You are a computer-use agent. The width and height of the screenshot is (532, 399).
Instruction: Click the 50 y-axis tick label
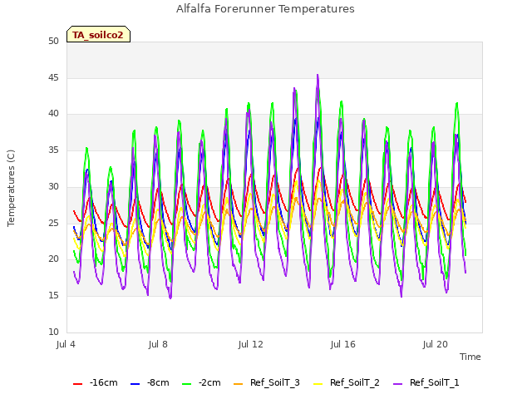click(53, 41)
